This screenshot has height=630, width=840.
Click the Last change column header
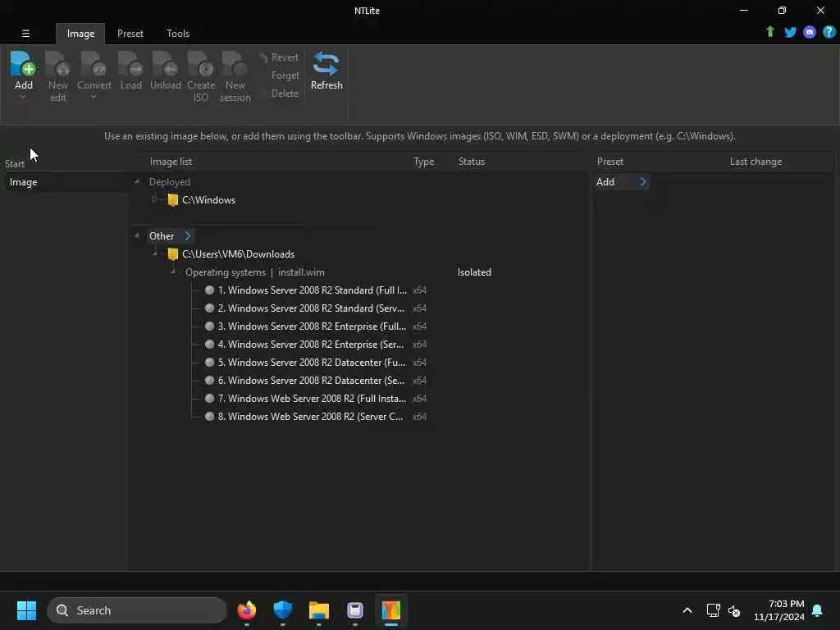[x=756, y=162]
